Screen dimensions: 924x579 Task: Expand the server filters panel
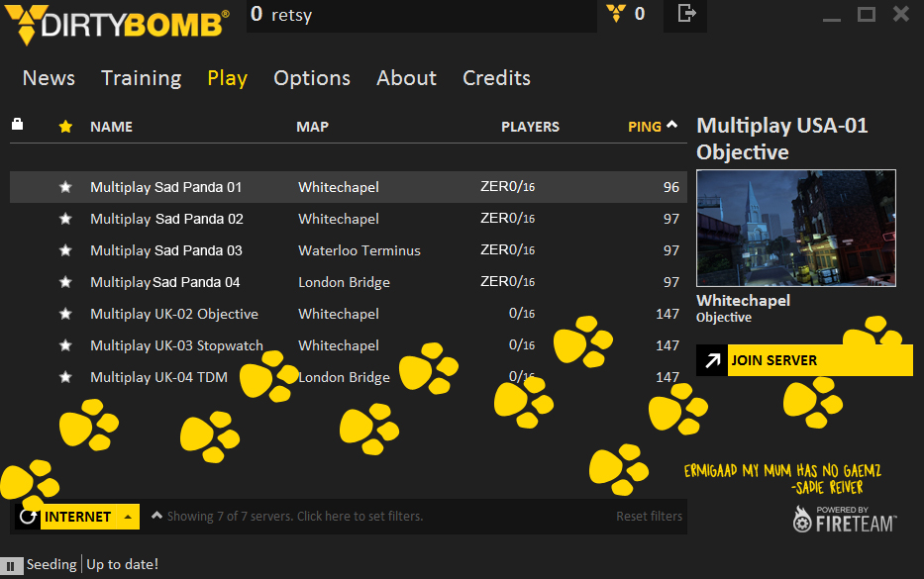tap(287, 516)
